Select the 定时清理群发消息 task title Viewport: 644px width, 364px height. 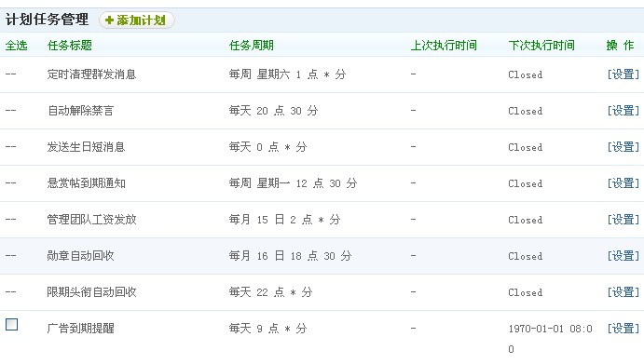[x=91, y=74]
